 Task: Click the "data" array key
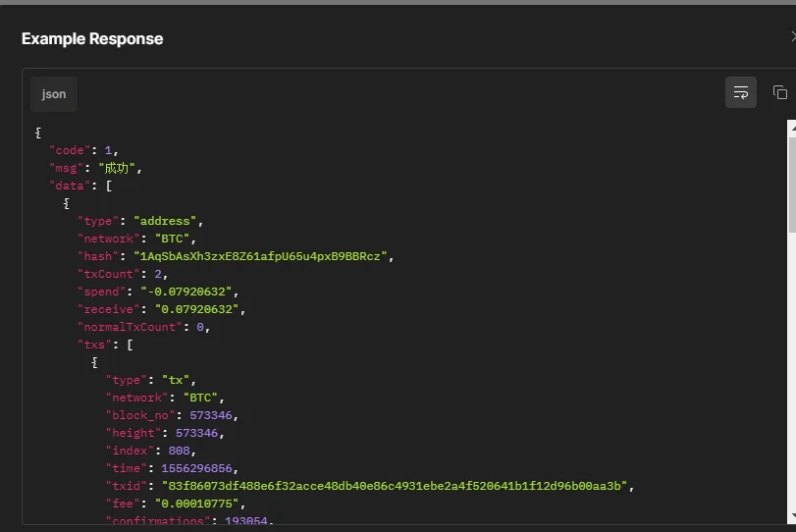70,186
